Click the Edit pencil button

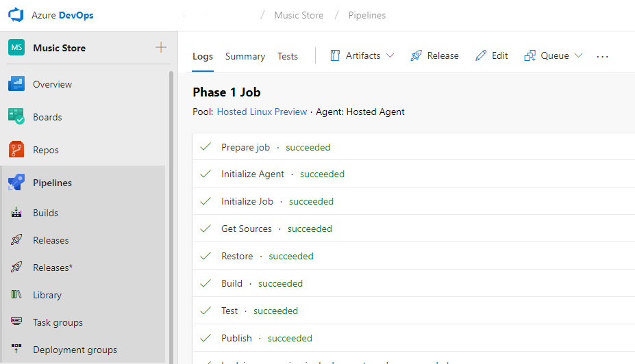[492, 56]
